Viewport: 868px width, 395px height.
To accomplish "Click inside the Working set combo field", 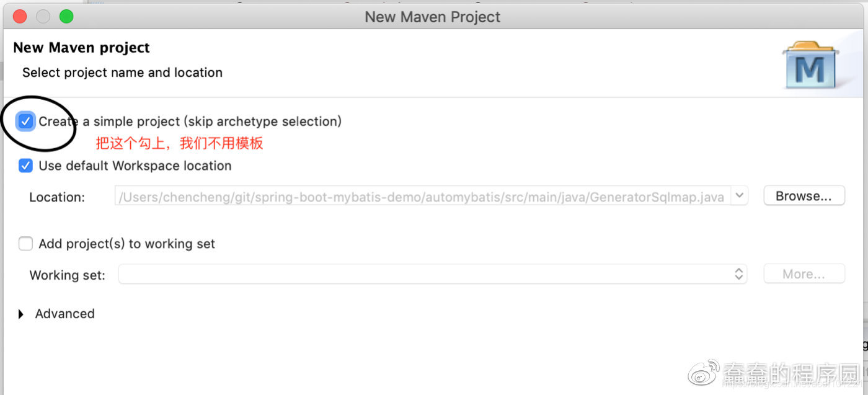I will click(x=422, y=274).
